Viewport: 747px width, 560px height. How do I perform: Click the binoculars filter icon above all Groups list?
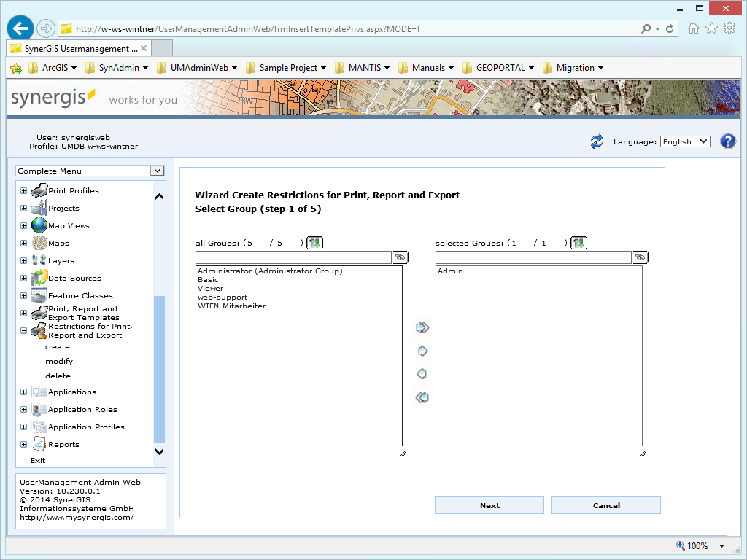point(400,257)
